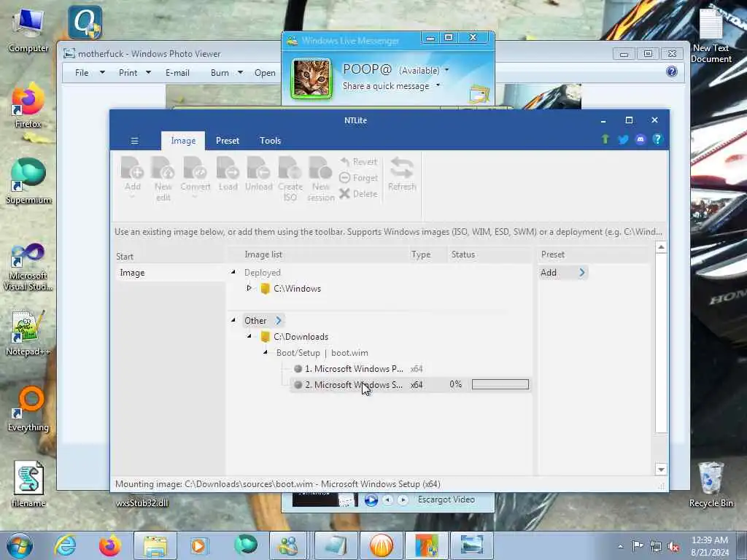Open the Microsoft Visual Studio desktop shortcut
The image size is (747, 560).
(x=28, y=267)
